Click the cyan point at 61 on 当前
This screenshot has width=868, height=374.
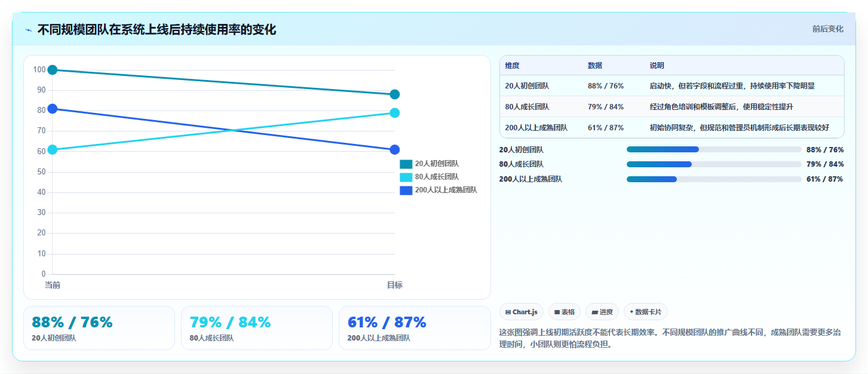point(53,149)
